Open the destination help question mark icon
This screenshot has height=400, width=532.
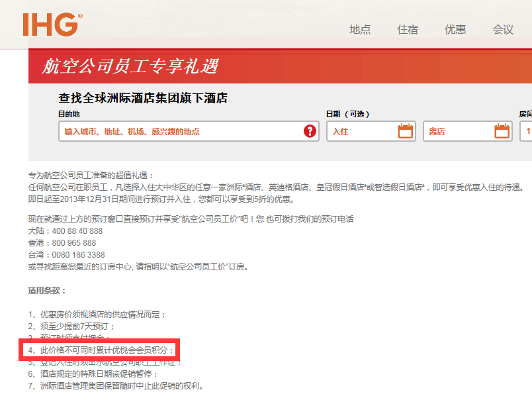click(x=310, y=131)
